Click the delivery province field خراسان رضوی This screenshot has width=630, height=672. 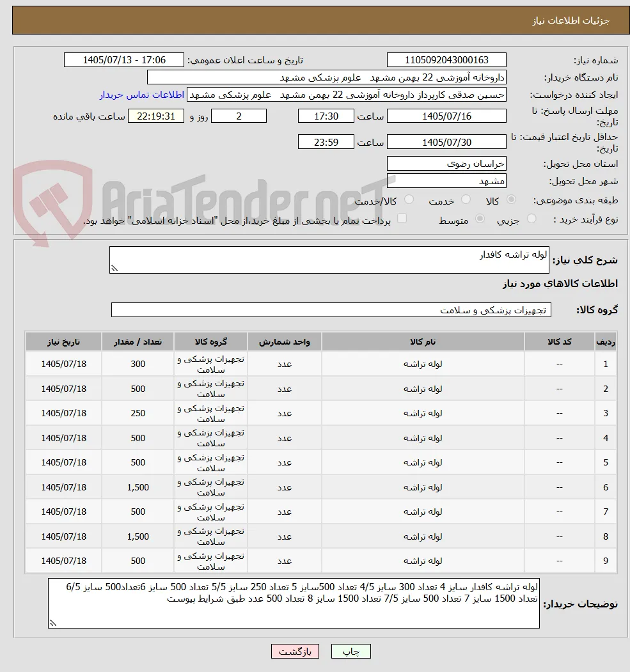click(446, 164)
